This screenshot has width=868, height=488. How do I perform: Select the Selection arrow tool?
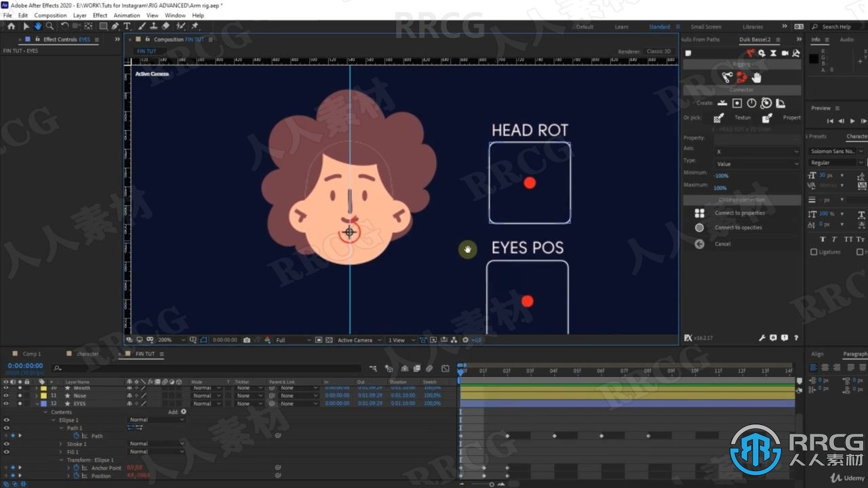pyautogui.click(x=26, y=26)
